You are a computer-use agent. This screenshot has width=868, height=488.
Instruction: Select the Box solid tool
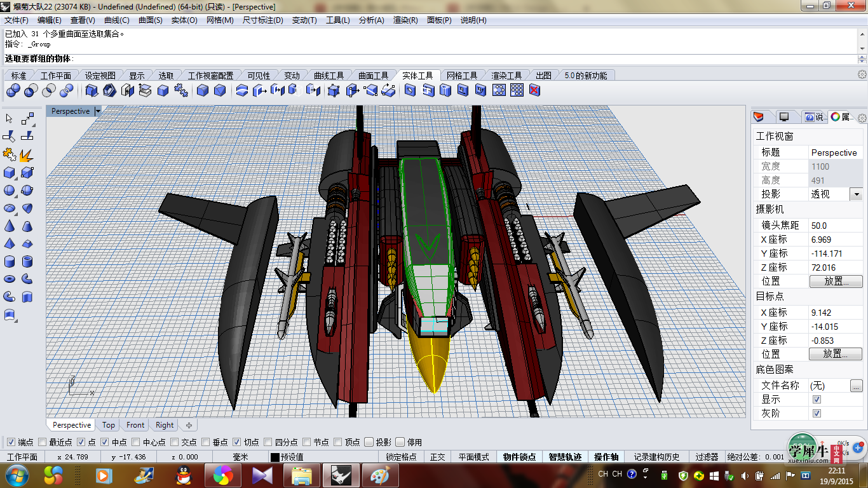coord(9,172)
